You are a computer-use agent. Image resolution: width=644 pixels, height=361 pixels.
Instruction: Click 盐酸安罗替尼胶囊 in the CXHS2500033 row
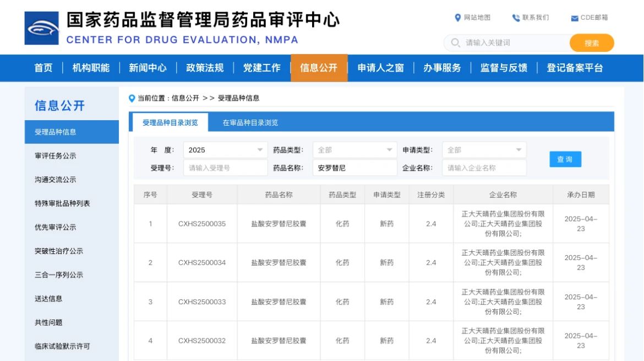click(279, 302)
